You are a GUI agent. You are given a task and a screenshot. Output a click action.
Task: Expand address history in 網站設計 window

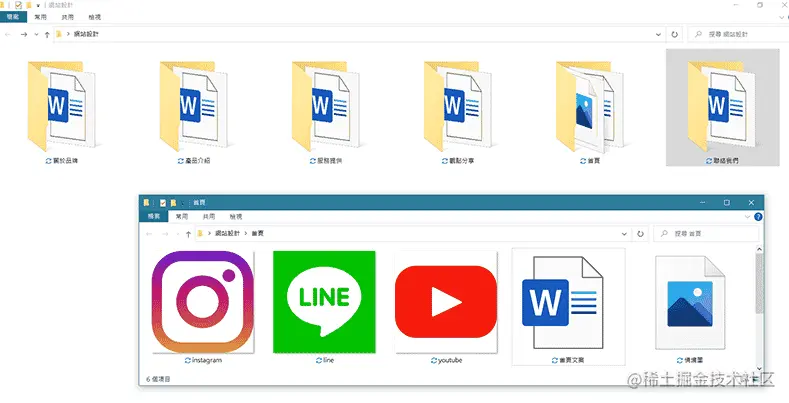point(658,34)
